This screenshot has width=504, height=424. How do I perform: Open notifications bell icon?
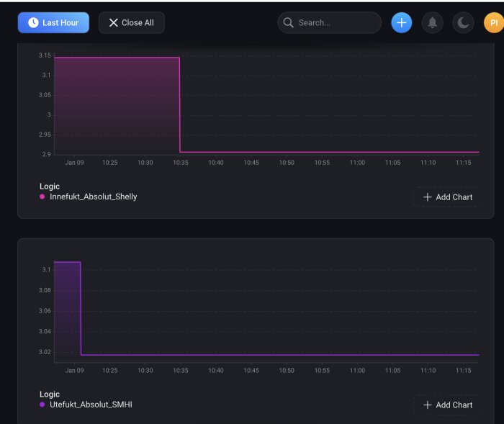click(432, 23)
